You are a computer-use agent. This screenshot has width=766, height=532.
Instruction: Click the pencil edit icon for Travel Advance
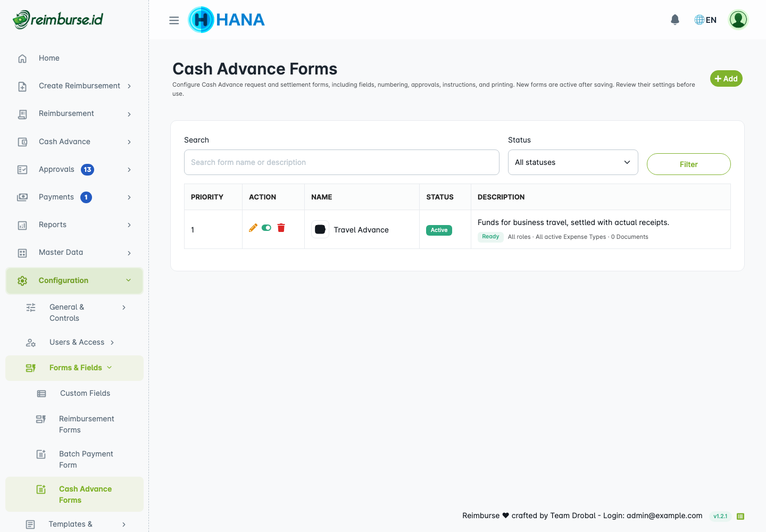tap(253, 228)
